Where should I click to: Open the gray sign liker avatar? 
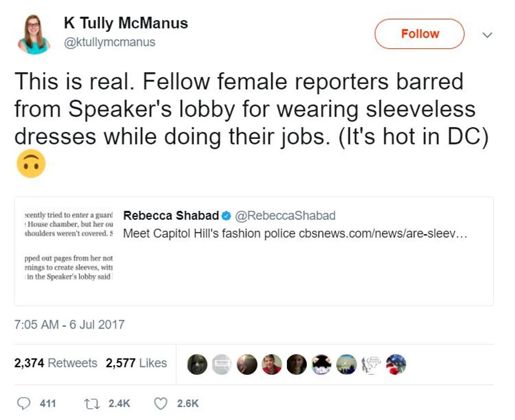222,363
